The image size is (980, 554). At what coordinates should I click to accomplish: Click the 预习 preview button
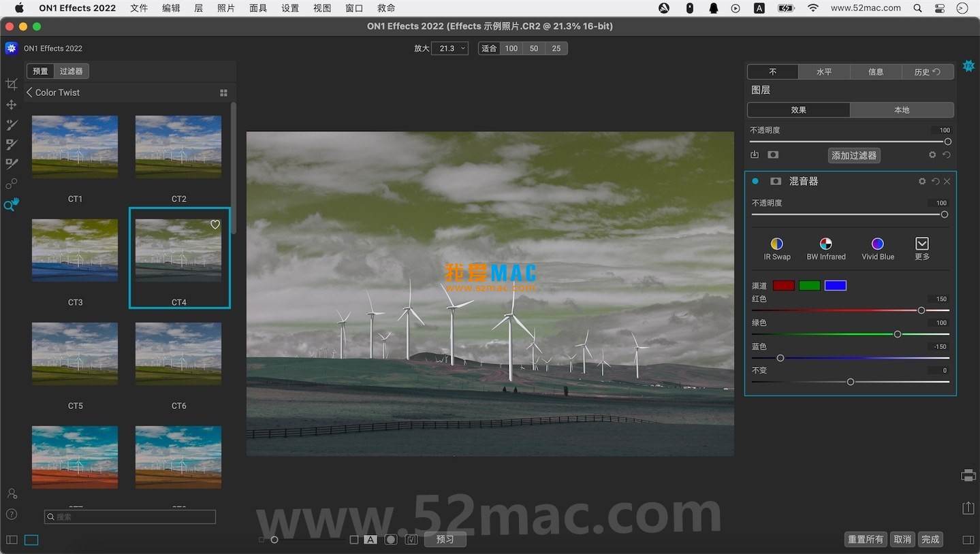(445, 539)
